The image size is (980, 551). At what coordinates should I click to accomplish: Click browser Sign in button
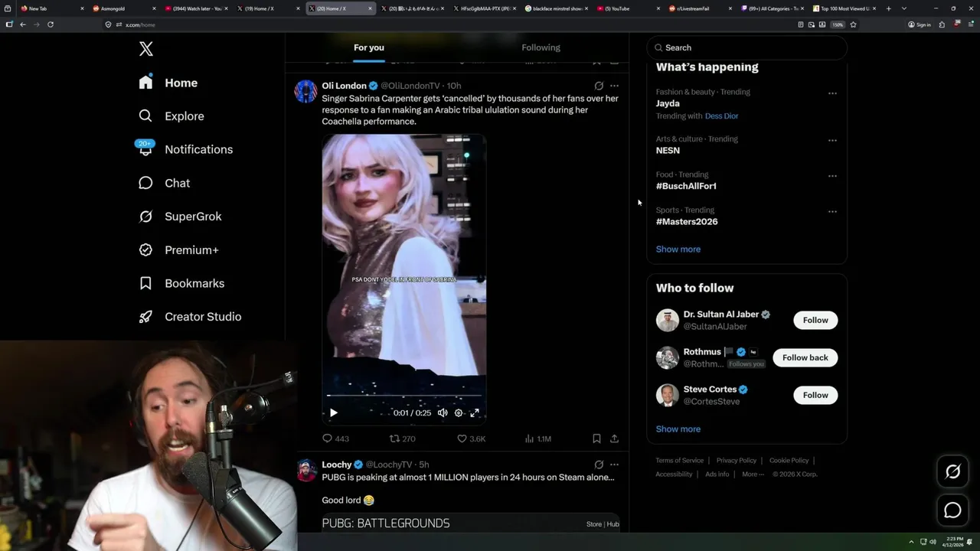920,24
